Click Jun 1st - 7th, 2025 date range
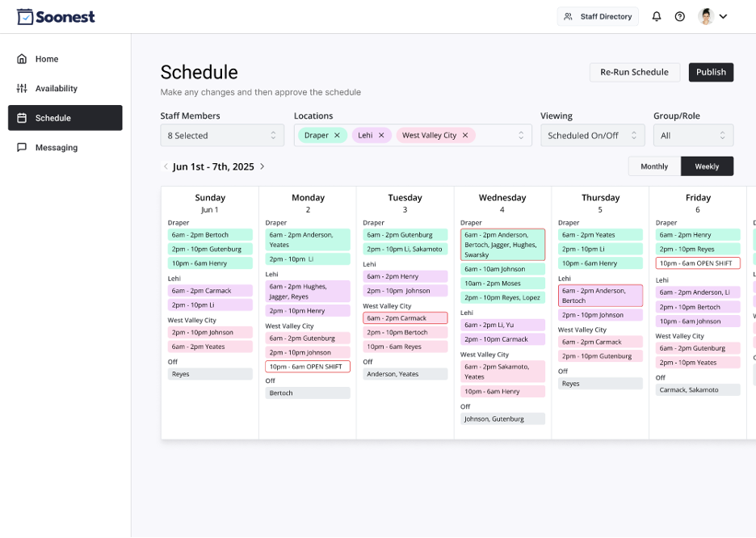 click(213, 166)
